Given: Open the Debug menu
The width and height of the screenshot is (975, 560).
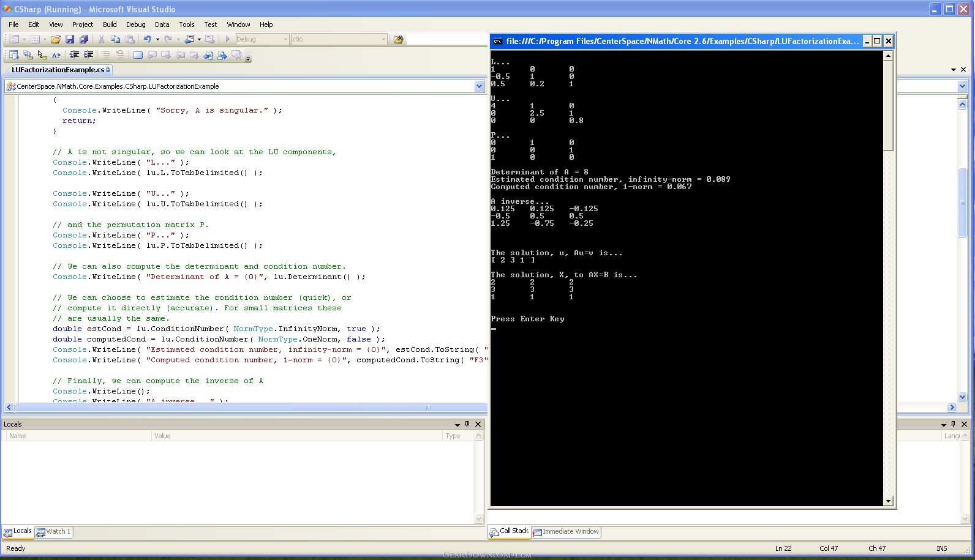Looking at the screenshot, I should pyautogui.click(x=135, y=24).
